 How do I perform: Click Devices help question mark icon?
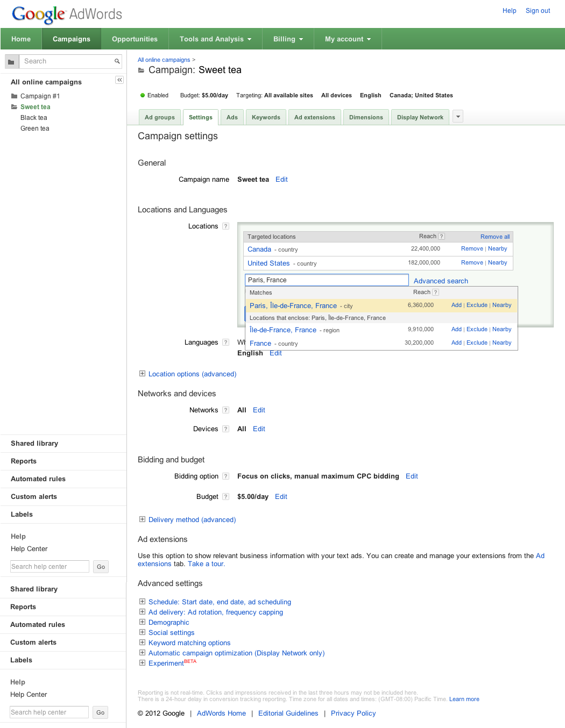pyautogui.click(x=226, y=429)
